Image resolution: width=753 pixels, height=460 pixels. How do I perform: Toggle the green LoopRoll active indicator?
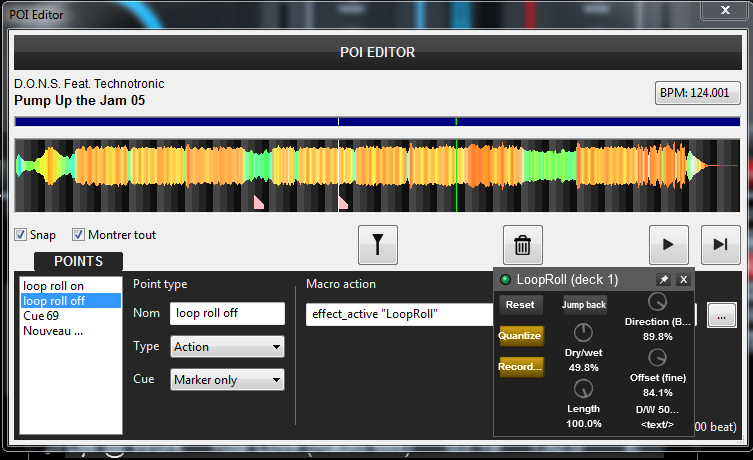click(x=506, y=280)
